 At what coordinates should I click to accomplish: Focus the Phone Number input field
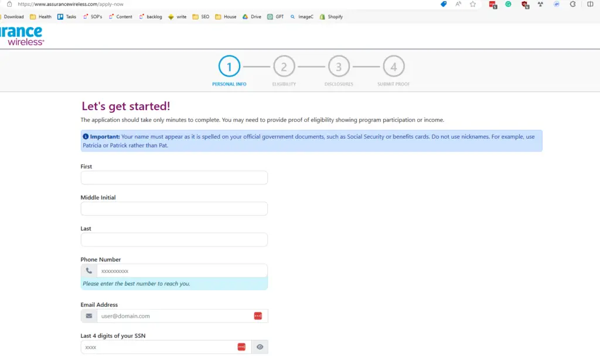[x=182, y=271]
